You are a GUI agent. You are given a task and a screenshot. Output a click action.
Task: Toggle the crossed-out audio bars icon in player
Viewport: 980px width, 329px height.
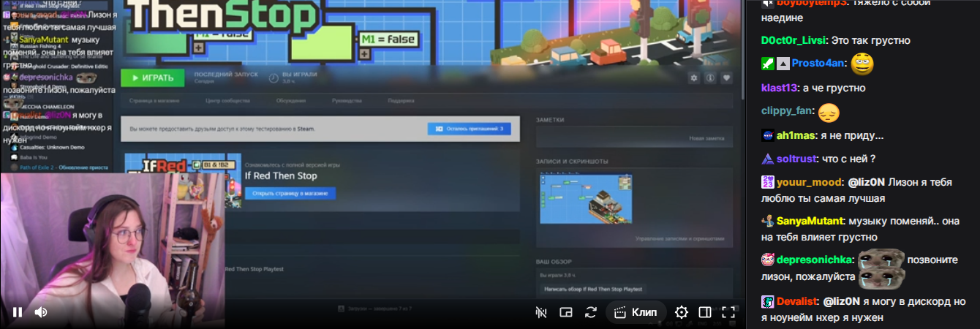point(541,312)
